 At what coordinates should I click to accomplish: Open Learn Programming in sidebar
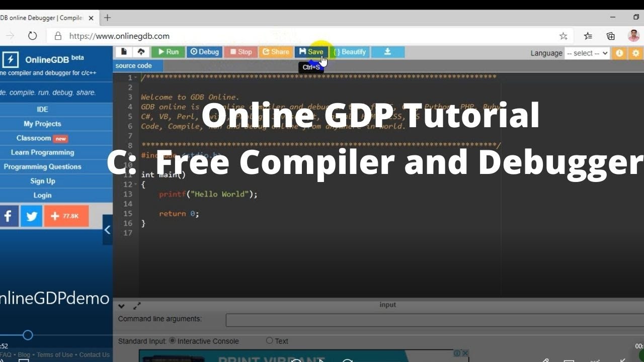(42, 152)
